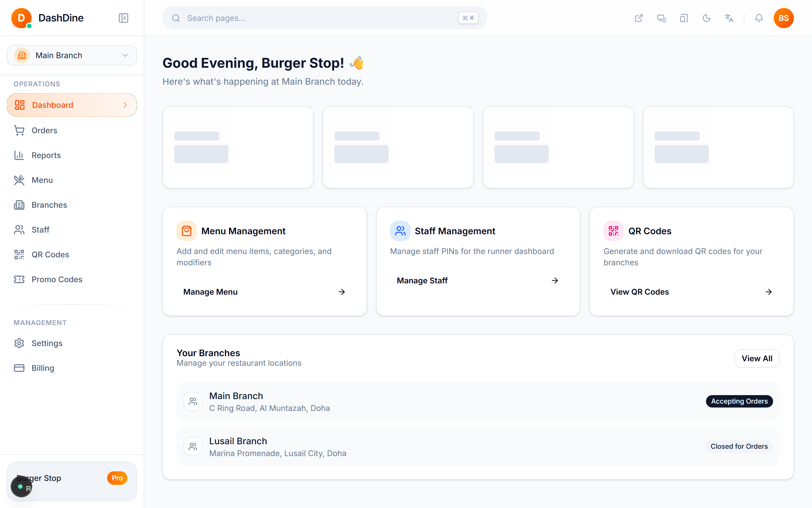Viewport: 812px width, 508px height.
Task: Click the Menu utensils icon
Action: click(19, 180)
